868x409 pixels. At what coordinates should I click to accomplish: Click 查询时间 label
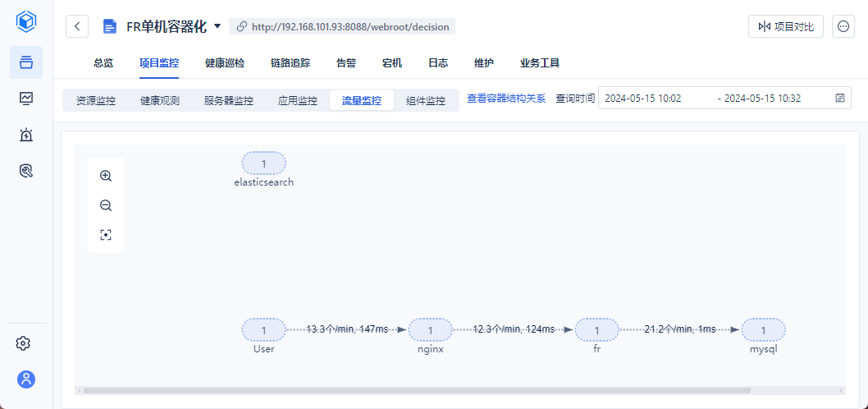point(575,99)
